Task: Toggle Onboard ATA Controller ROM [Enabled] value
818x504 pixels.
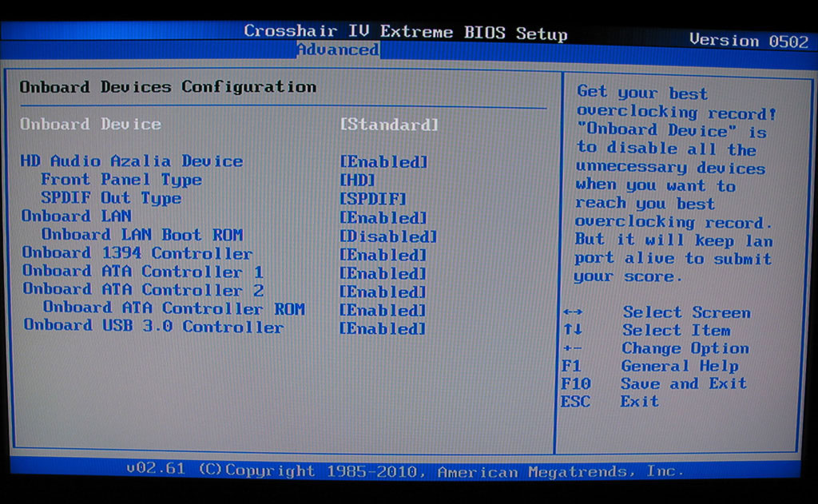Action: point(383,311)
